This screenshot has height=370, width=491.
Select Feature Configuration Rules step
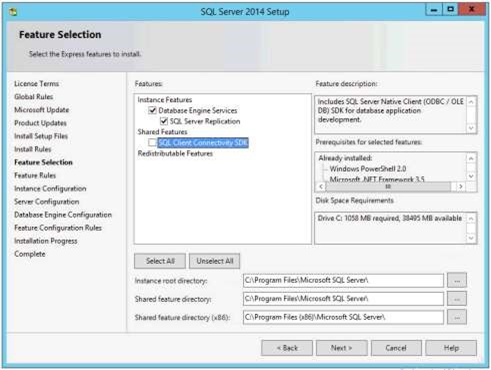(58, 228)
